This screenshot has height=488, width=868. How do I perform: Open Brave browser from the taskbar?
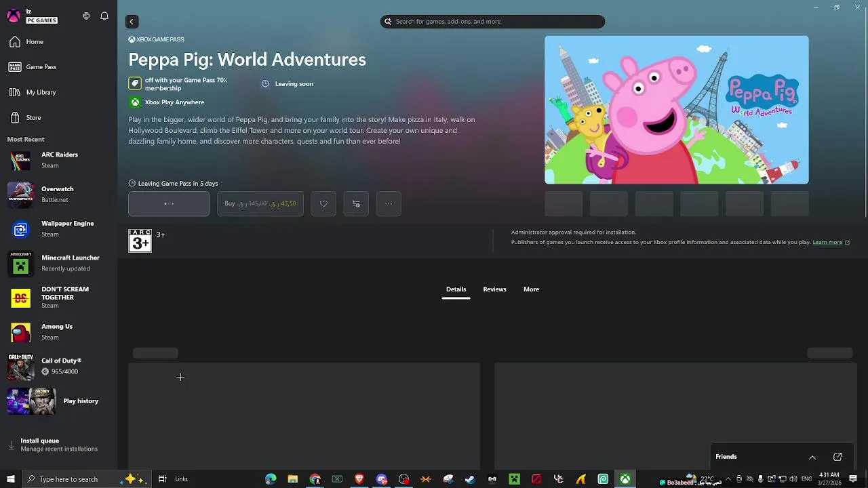359,479
